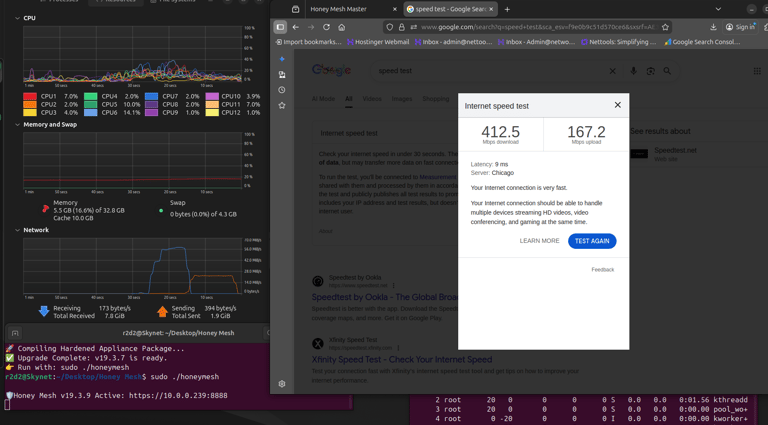
Task: Bookmark this page with the star icon
Action: tap(665, 27)
